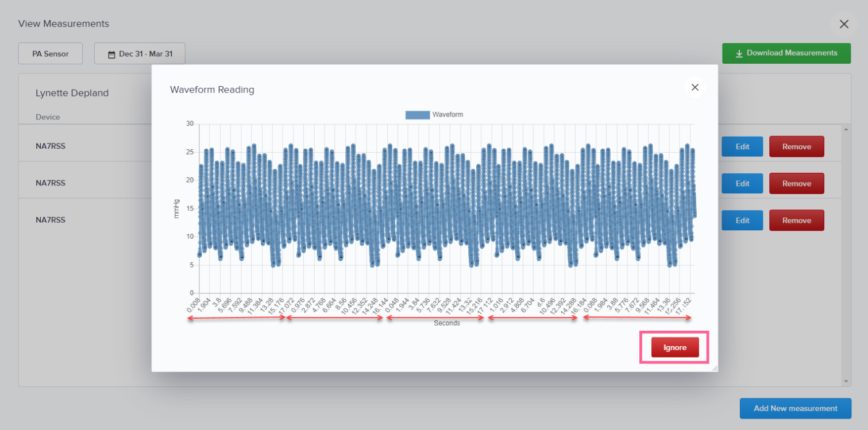Edit the first NA7RSS measurement
868x430 pixels.
[742, 146]
